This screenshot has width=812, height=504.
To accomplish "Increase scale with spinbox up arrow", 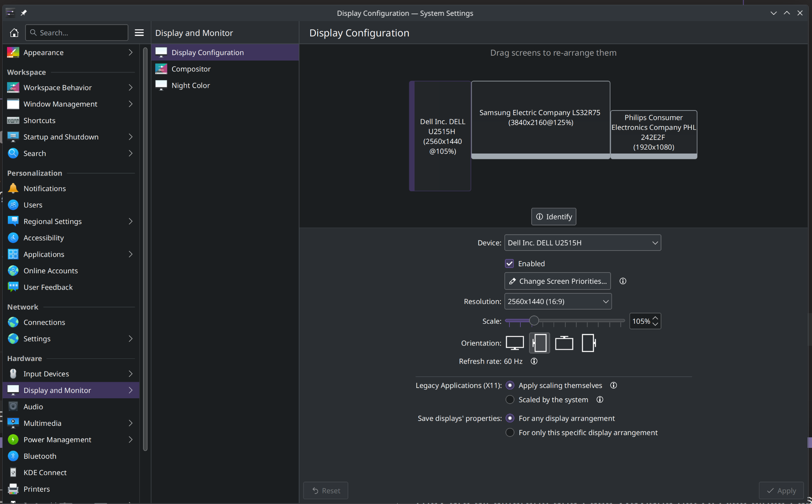I will [x=655, y=318].
